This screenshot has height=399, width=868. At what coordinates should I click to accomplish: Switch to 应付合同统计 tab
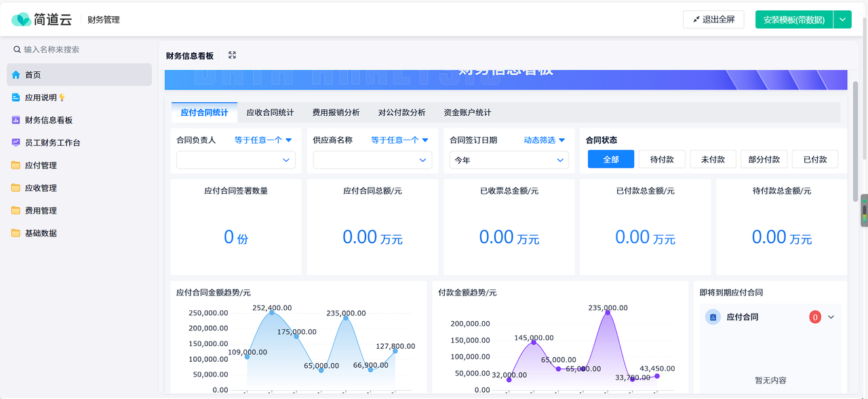(204, 112)
